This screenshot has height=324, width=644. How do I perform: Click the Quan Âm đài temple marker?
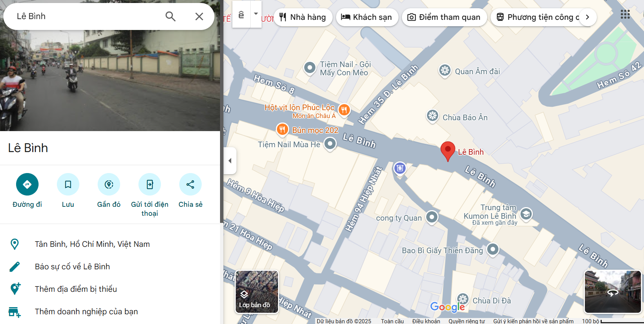445,70
